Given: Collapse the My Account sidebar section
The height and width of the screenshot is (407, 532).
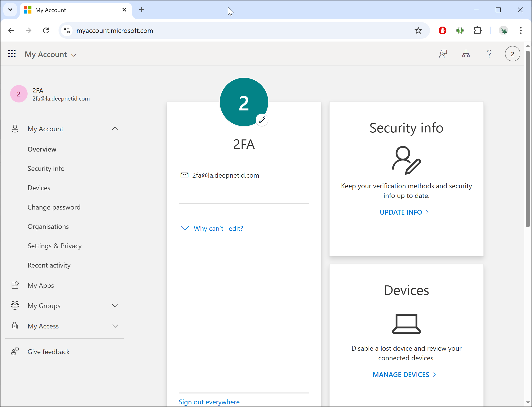Looking at the screenshot, I should click(x=115, y=129).
